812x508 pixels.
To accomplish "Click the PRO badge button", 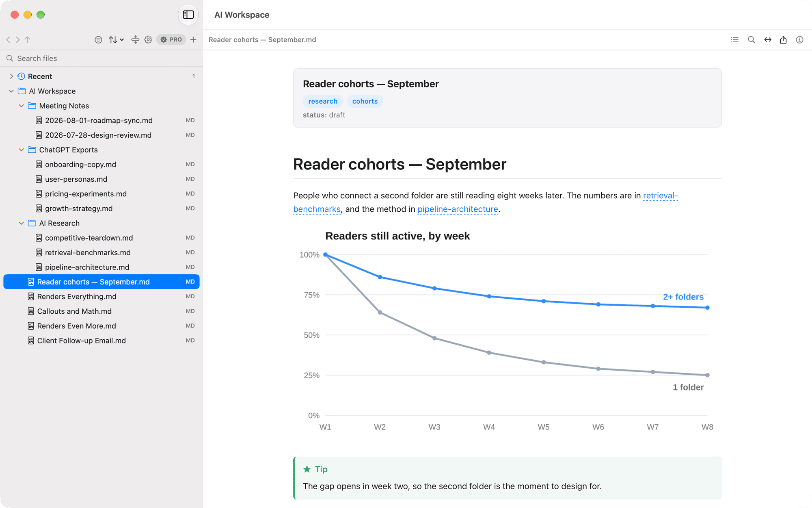I will coord(171,40).
